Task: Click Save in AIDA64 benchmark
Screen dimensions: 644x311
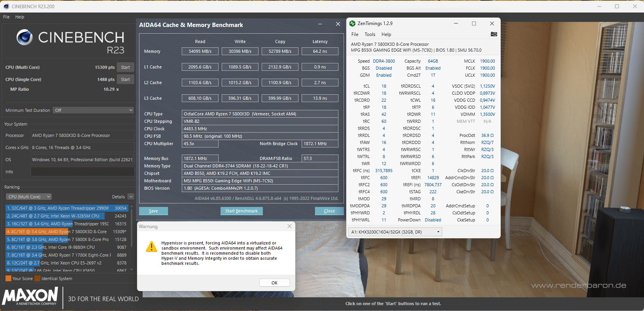Action: pos(154,211)
